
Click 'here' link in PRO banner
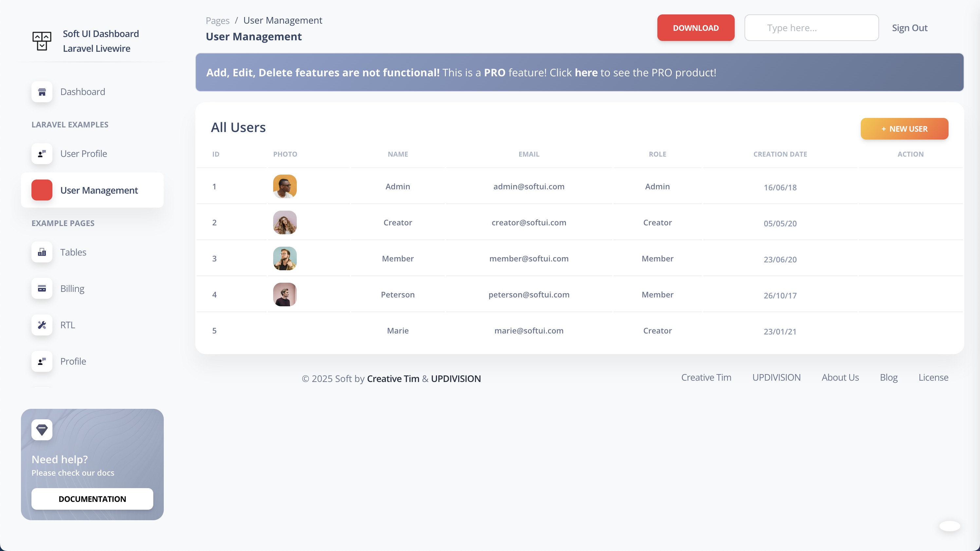586,72
